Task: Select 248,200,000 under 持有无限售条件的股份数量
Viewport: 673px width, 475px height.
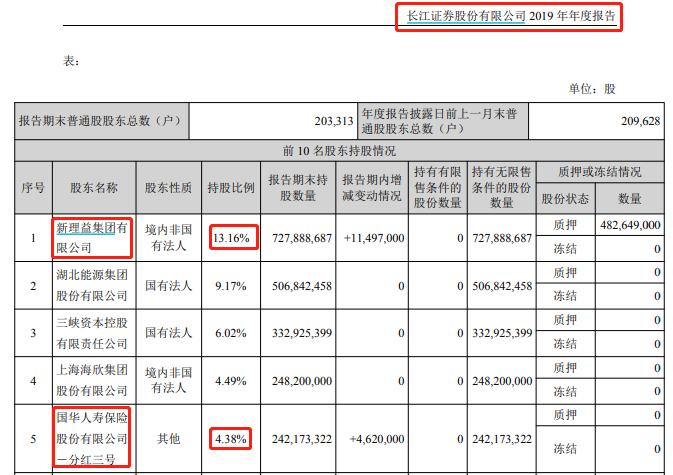Action: (x=502, y=381)
